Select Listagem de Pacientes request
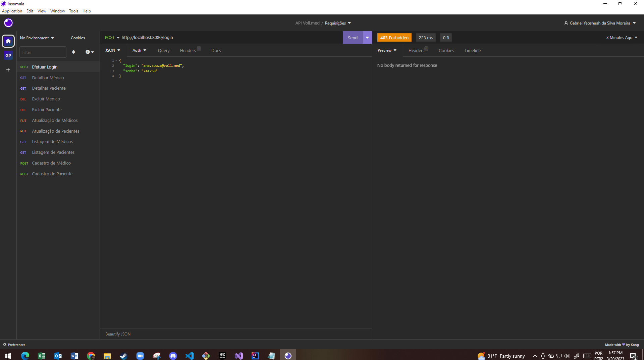 58,152
